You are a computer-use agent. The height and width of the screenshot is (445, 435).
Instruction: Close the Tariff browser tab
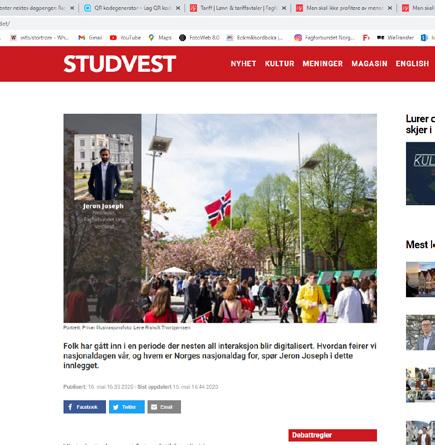[x=284, y=8]
